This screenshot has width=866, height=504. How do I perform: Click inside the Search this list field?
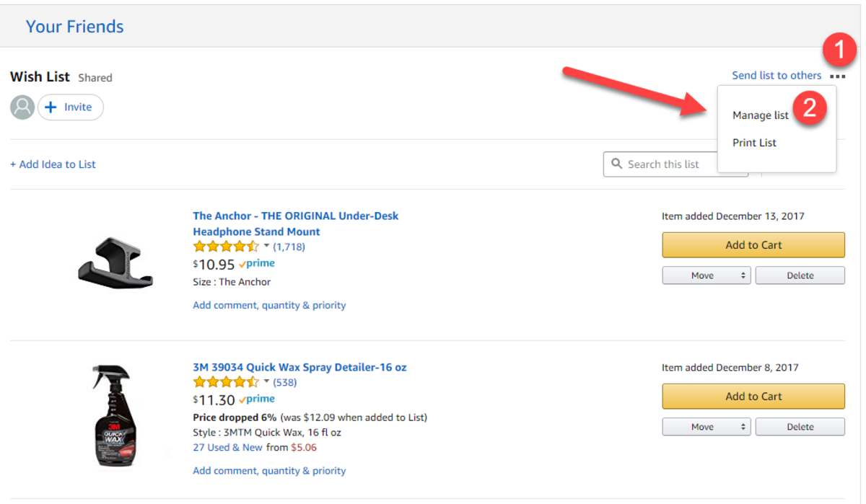tap(671, 164)
